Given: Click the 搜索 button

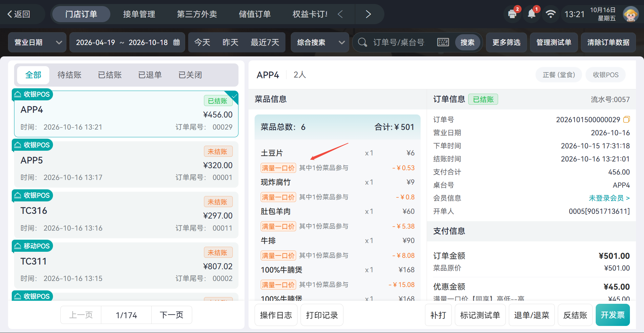Looking at the screenshot, I should (468, 42).
